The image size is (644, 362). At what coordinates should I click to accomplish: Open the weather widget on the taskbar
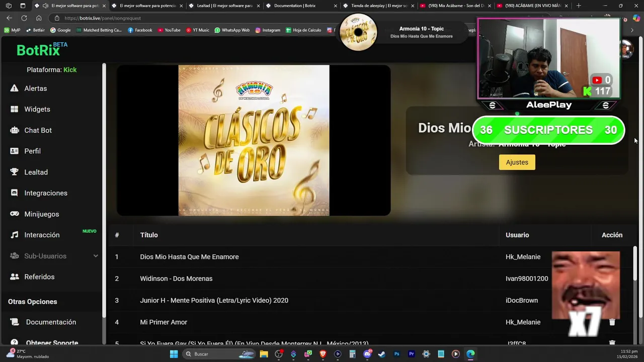coord(28,354)
